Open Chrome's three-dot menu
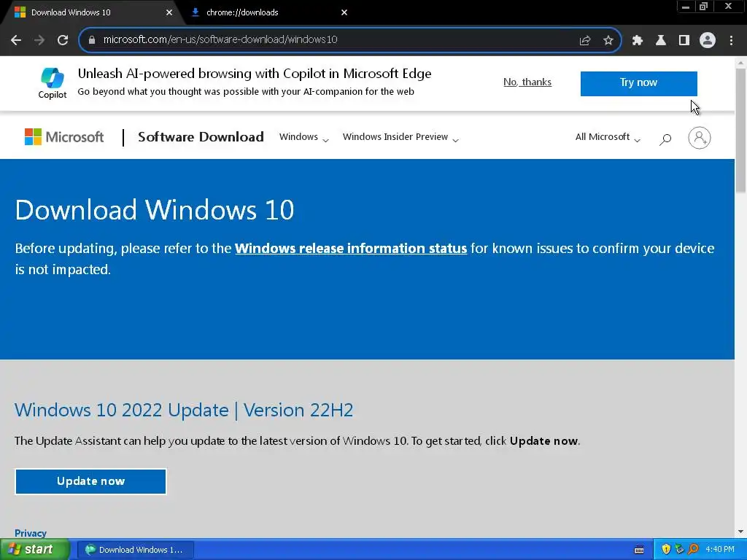The width and height of the screenshot is (747, 560). (731, 40)
